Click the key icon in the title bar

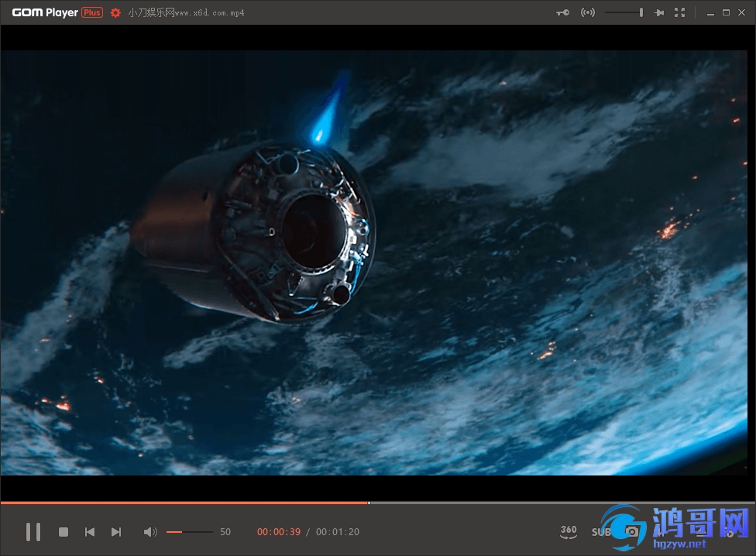pos(562,12)
